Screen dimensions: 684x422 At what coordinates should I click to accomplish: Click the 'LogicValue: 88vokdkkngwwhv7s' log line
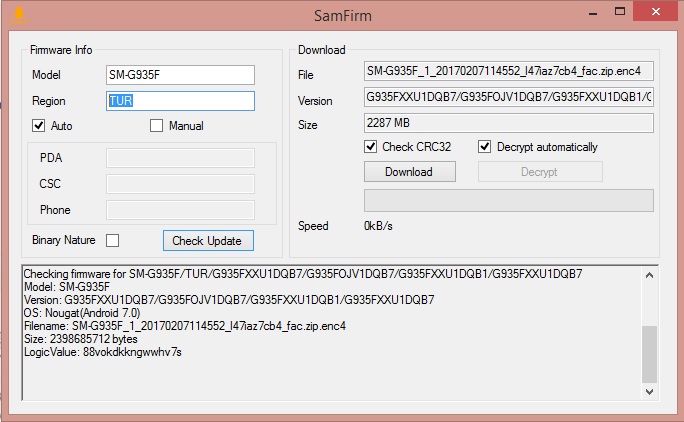click(103, 352)
